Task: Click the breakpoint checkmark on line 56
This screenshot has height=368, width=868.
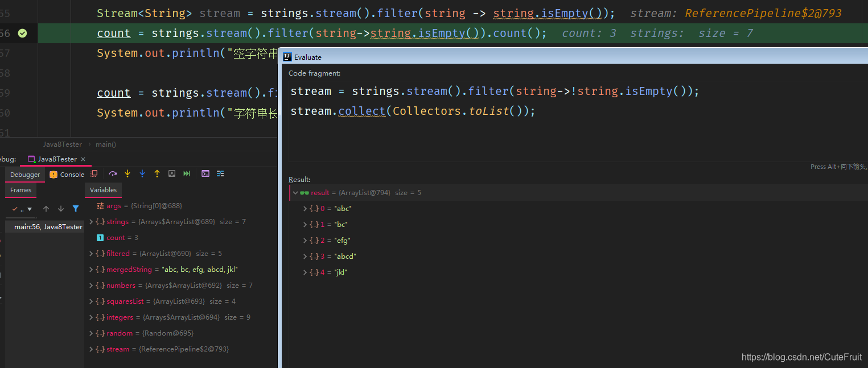Action: coord(22,34)
